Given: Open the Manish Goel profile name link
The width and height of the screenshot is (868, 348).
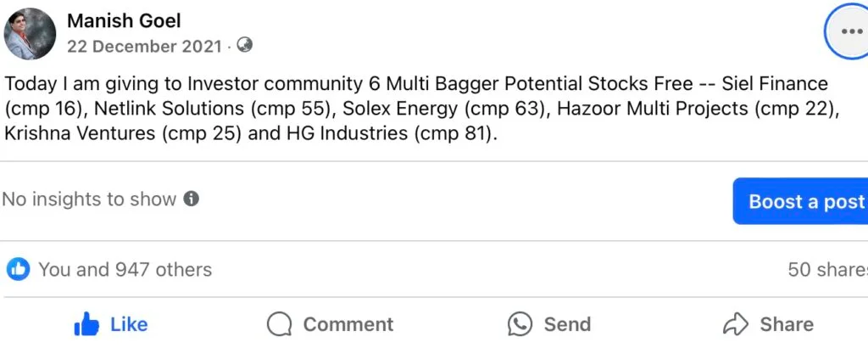Looking at the screenshot, I should (124, 20).
